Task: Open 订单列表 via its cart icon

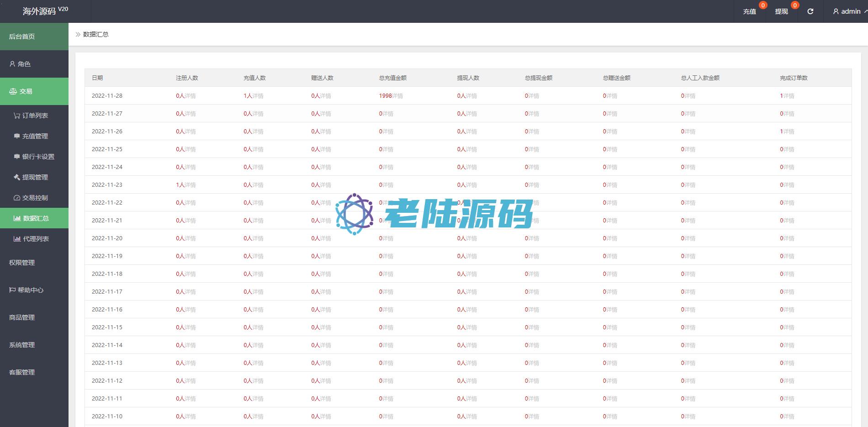Action: coord(17,116)
